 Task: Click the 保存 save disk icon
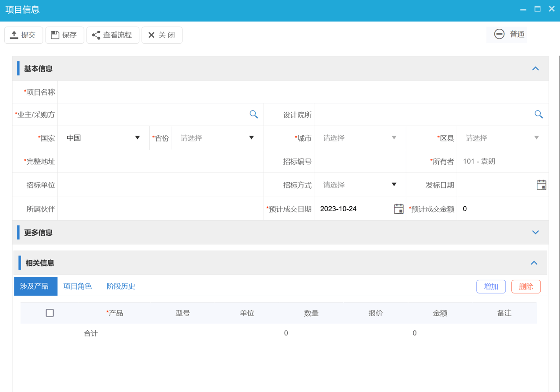(54, 35)
